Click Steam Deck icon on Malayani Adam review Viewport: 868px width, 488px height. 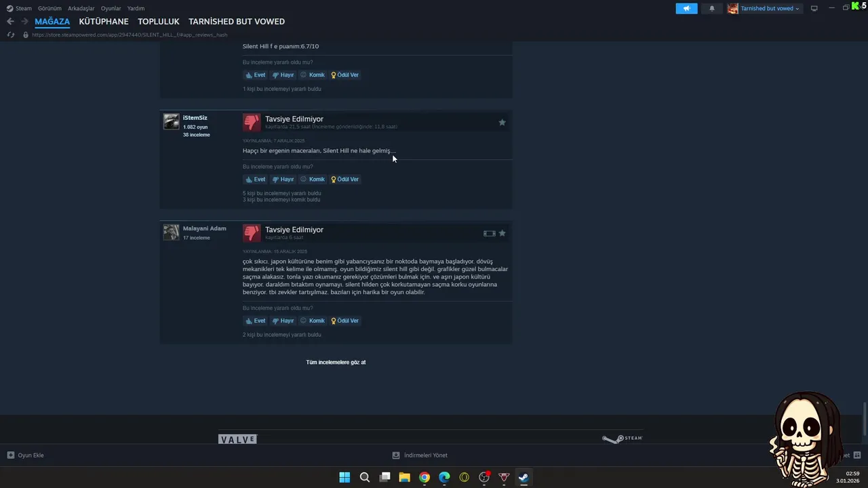[x=489, y=233]
